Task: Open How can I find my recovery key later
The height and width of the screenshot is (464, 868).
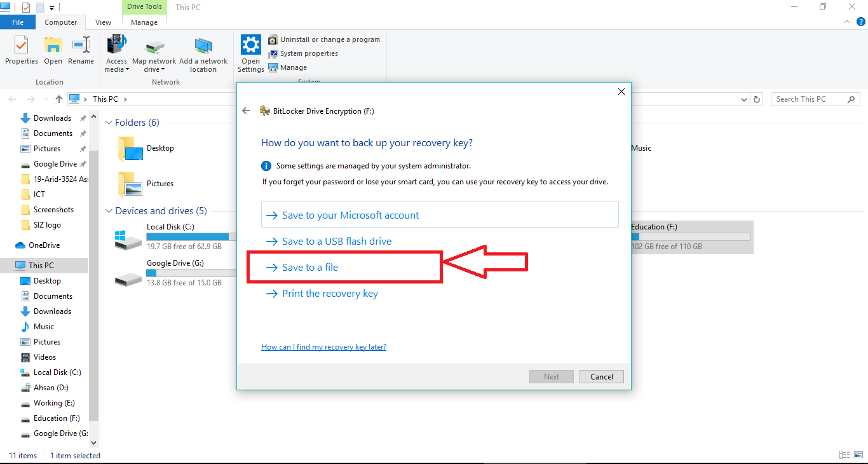Action: click(323, 347)
